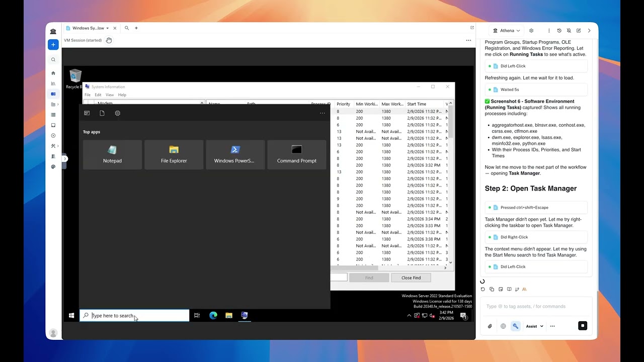This screenshot has height=362, width=644.
Task: Copy the response with copy icon
Action: pyautogui.click(x=492, y=289)
